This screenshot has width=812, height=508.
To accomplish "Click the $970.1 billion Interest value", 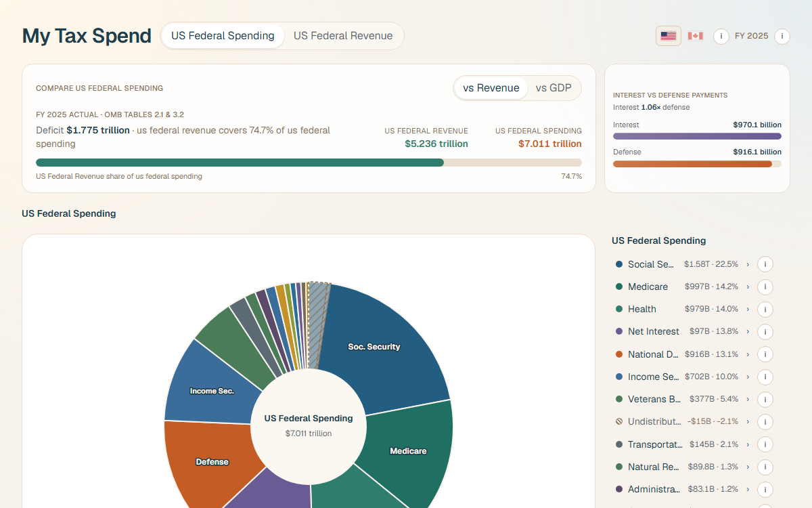I will (x=757, y=125).
